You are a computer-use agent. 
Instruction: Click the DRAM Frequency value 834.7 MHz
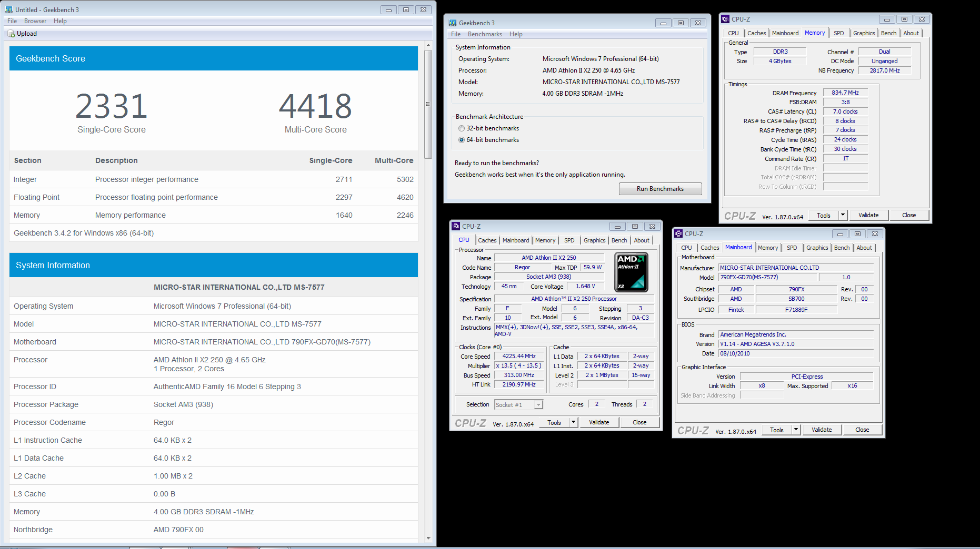point(845,93)
